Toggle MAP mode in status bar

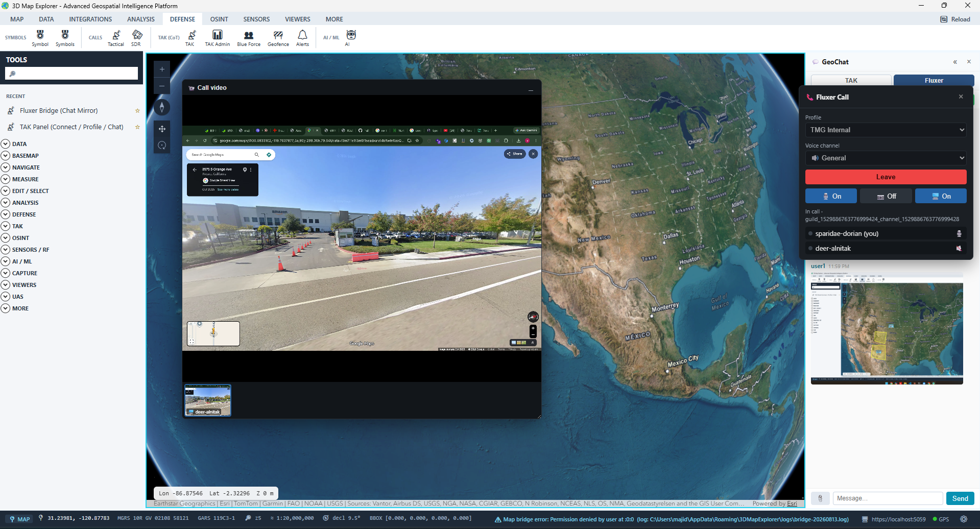point(20,519)
